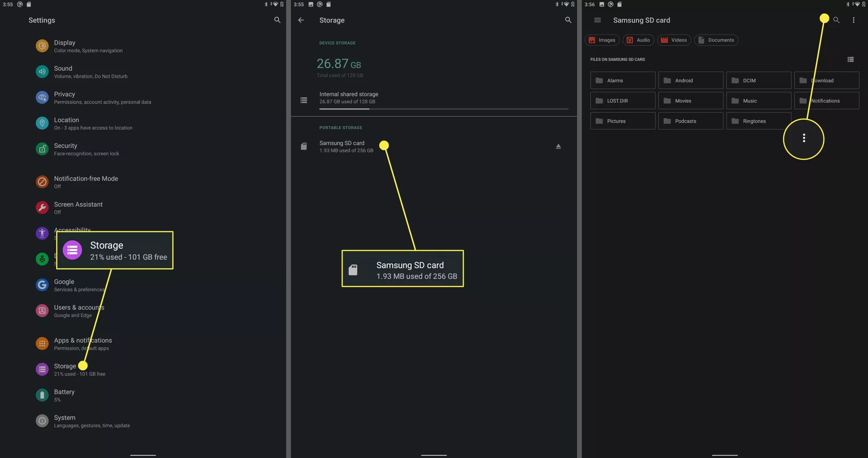
Task: Filter SD card files by Audio
Action: pyautogui.click(x=638, y=40)
